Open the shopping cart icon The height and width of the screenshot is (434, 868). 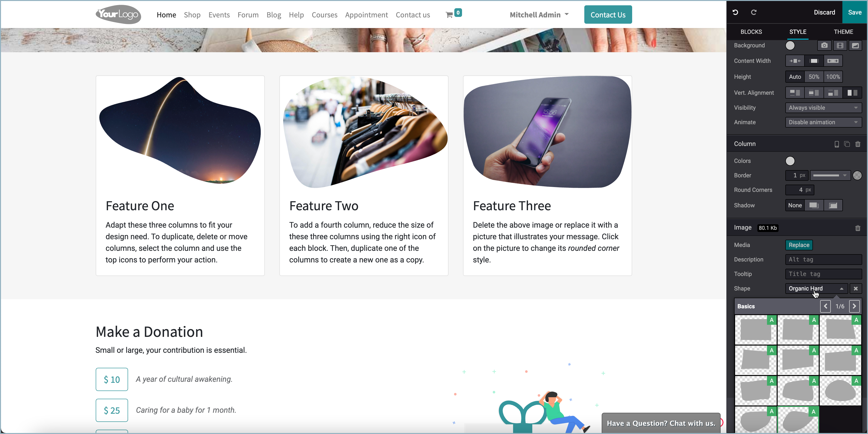(449, 15)
